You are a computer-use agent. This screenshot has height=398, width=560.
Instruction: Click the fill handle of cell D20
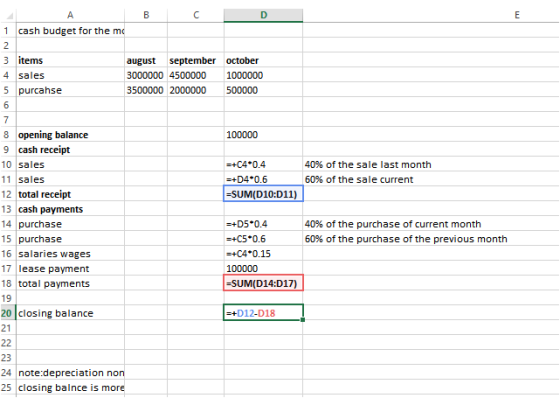pyautogui.click(x=302, y=320)
